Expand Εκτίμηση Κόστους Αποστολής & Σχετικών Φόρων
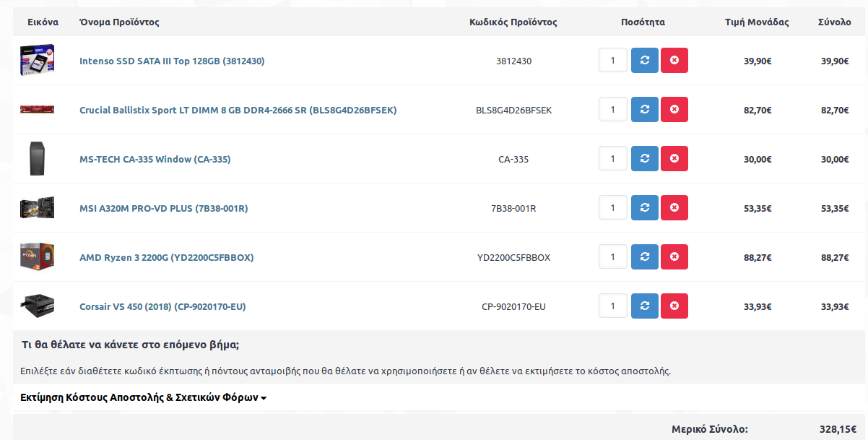Viewport: 868px width, 440px height. tap(144, 398)
